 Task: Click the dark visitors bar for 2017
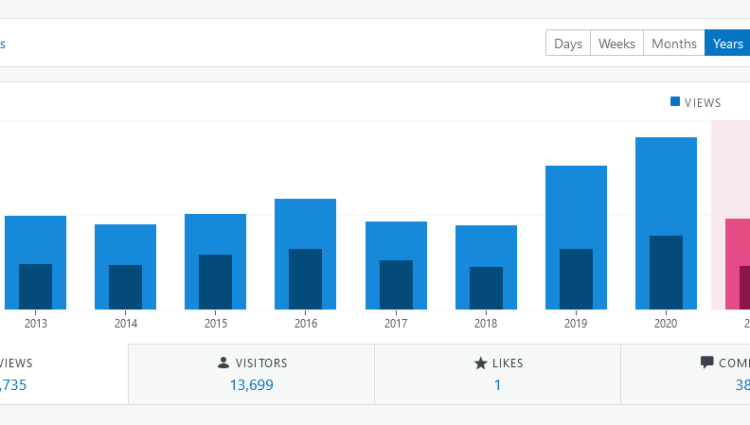[x=396, y=284]
